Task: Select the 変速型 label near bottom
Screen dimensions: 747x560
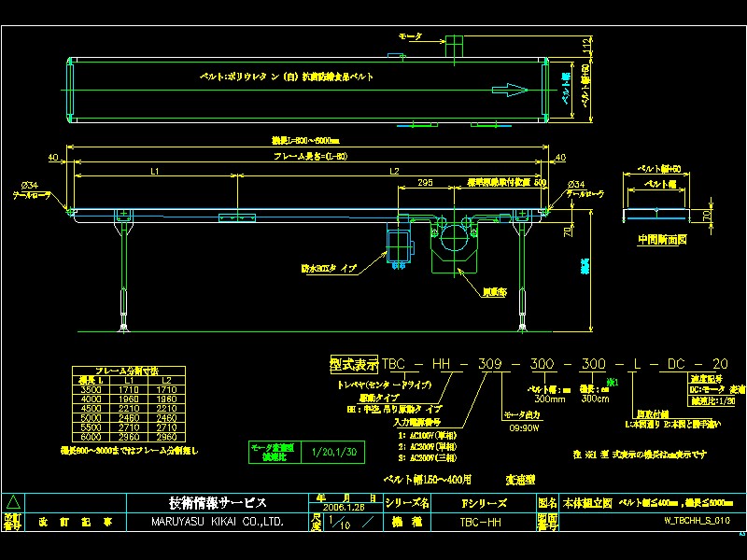Action: pos(520,480)
